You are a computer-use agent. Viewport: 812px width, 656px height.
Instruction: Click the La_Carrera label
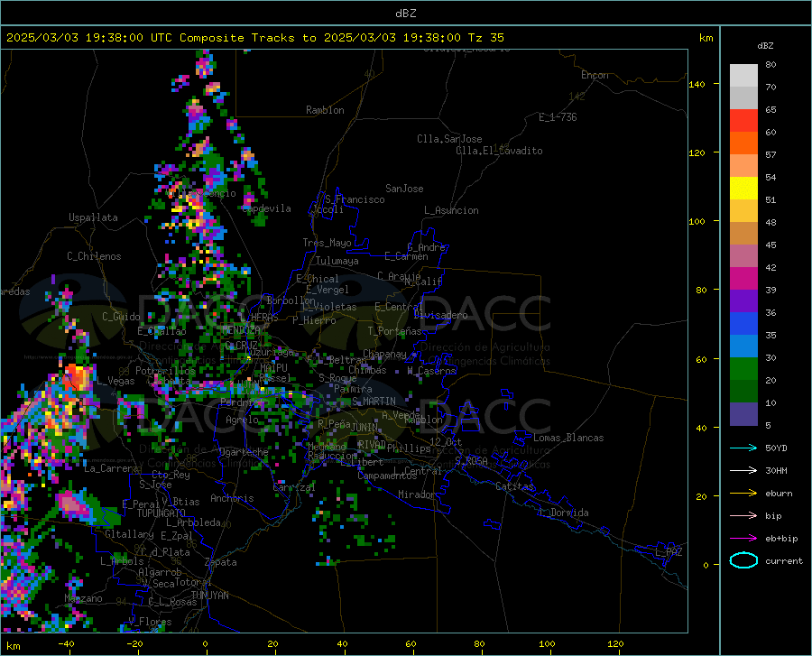pos(111,468)
